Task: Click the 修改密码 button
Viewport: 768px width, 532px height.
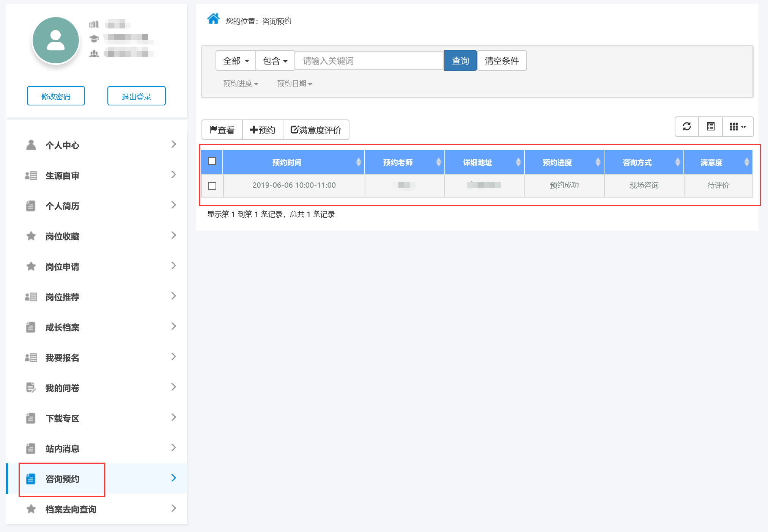Action: [56, 96]
